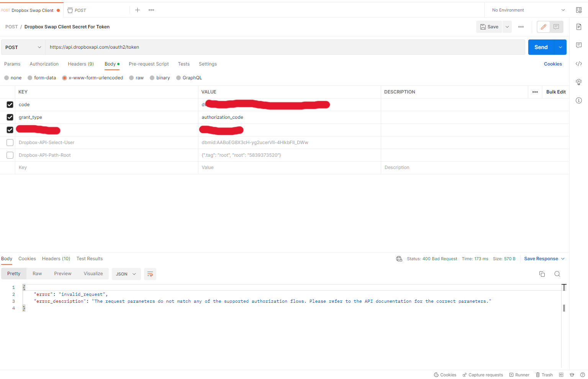
Task: Switch to the Authorization tab
Action: point(44,64)
